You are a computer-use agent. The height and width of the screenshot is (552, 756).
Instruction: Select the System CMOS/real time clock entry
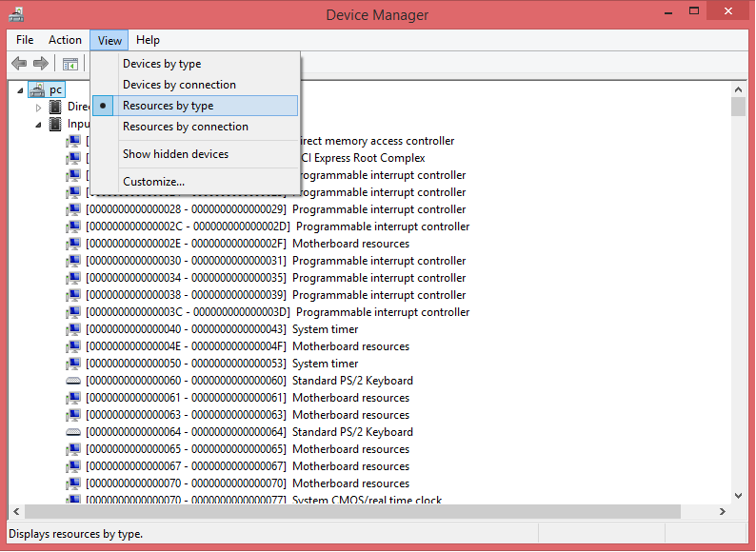(x=367, y=501)
